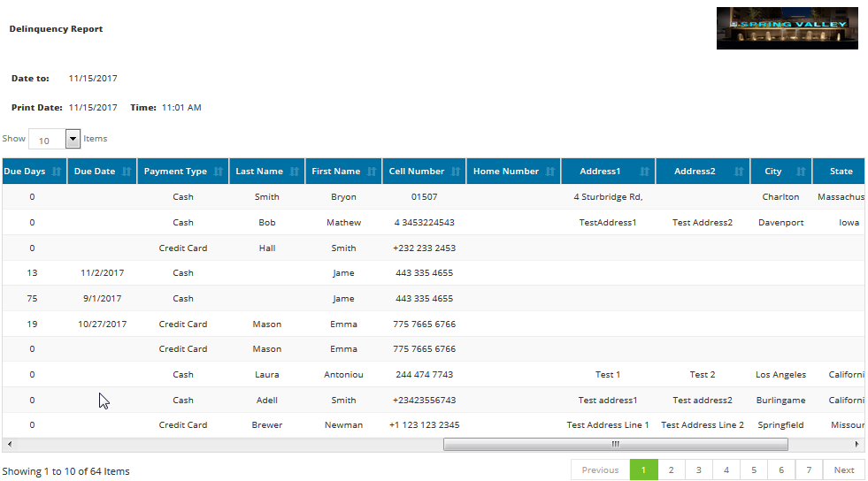Click Test Address Line 2 cell
The width and height of the screenshot is (868, 481).
click(x=703, y=425)
